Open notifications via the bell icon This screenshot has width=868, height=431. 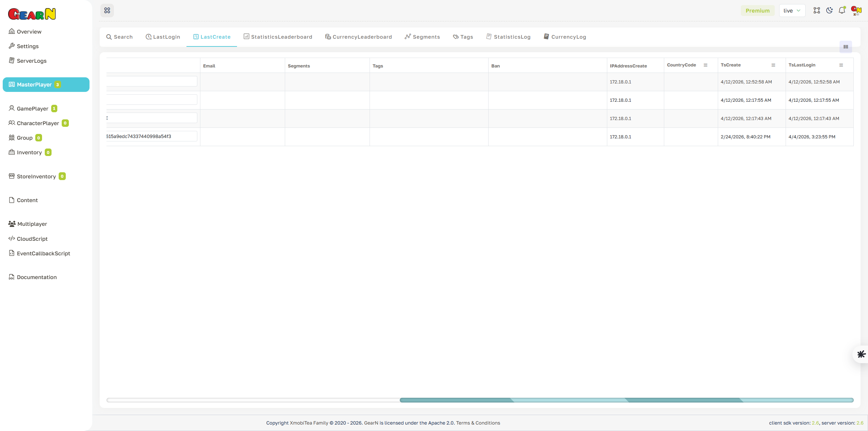click(842, 10)
